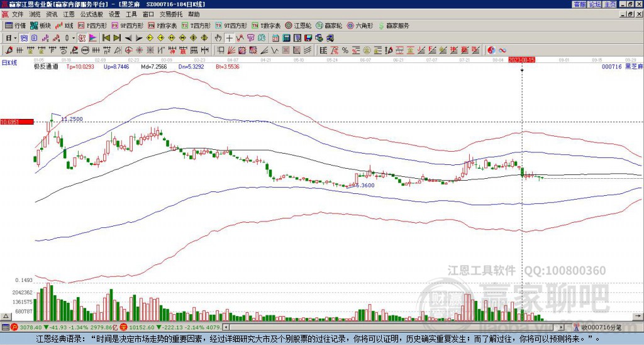Click the 2023-08-15 date marker on timeline
Image resolution: width=644 pixels, height=345 pixels.
coord(522,60)
